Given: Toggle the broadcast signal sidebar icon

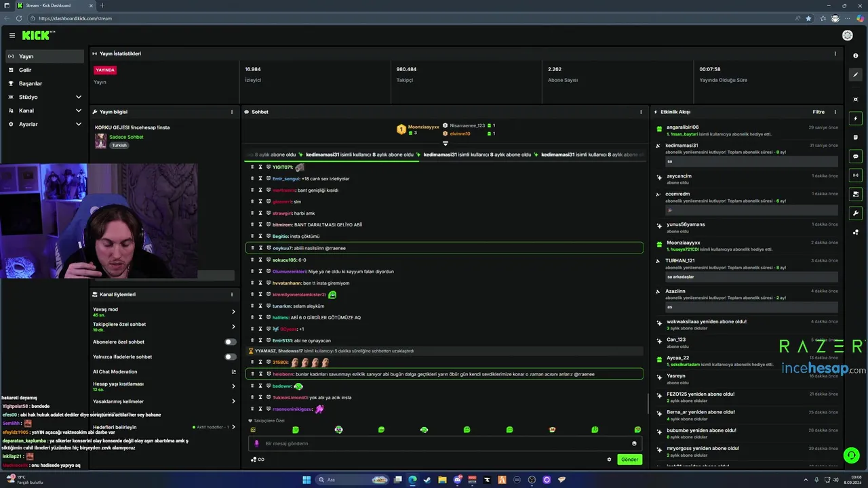Looking at the screenshot, I should click(x=856, y=175).
